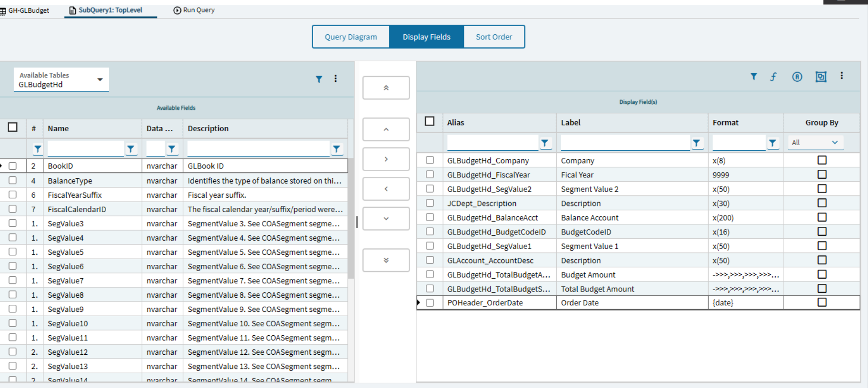868x388 pixels.
Task: Open the Sort Order tab
Action: pyautogui.click(x=494, y=37)
